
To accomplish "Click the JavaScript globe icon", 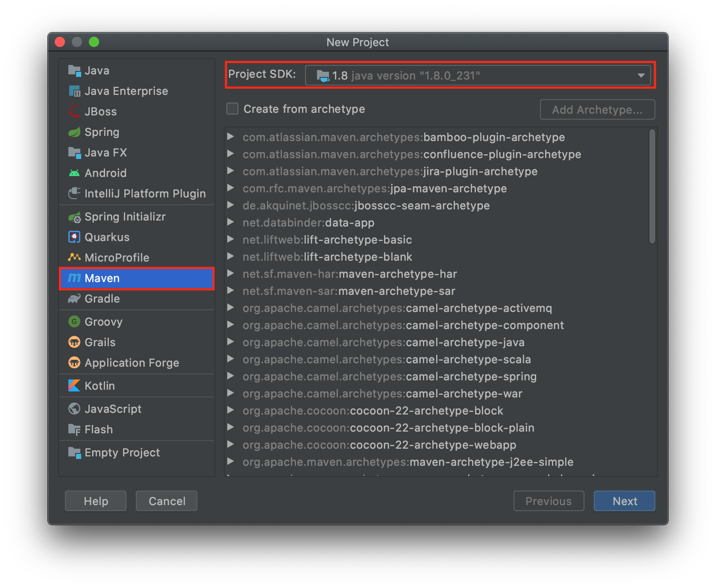I will [74, 409].
